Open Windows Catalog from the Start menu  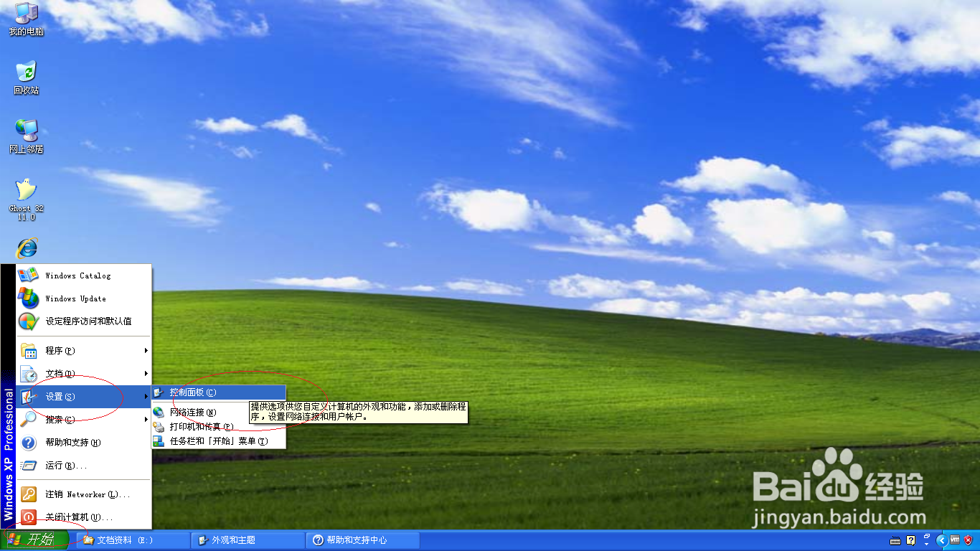tap(83, 275)
